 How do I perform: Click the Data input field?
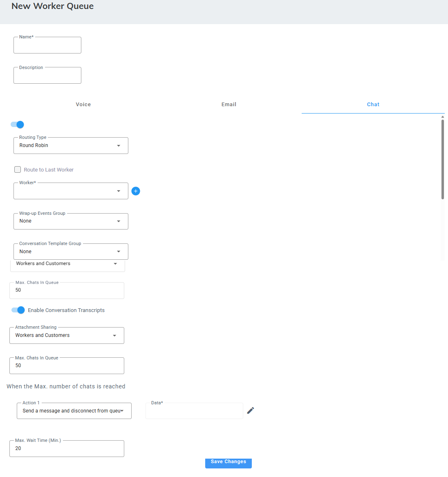point(194,411)
